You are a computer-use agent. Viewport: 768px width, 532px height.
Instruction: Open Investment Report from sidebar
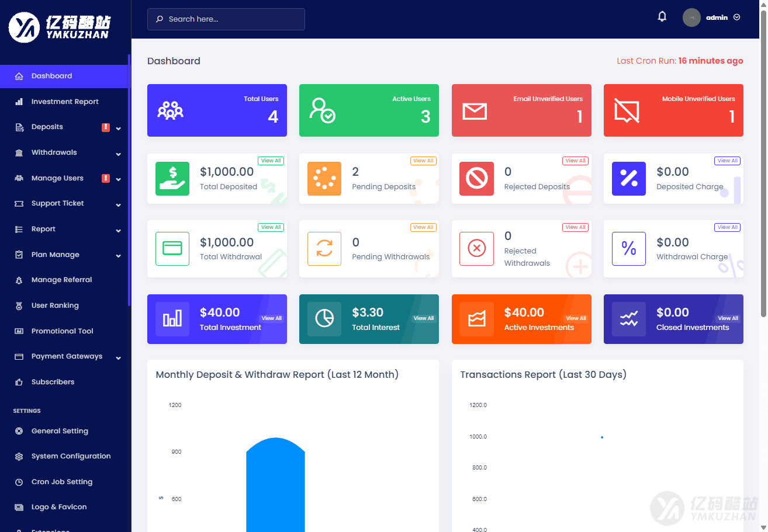(x=65, y=102)
